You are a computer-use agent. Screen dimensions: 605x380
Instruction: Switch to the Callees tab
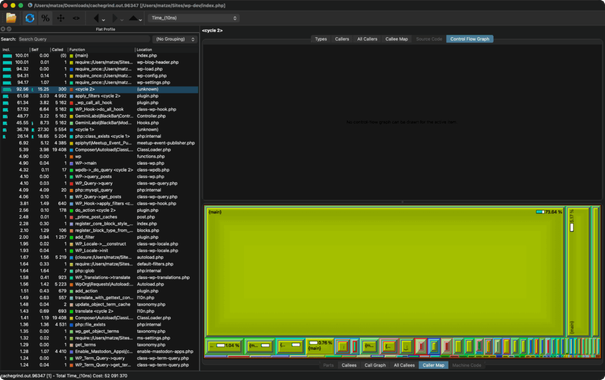click(349, 365)
